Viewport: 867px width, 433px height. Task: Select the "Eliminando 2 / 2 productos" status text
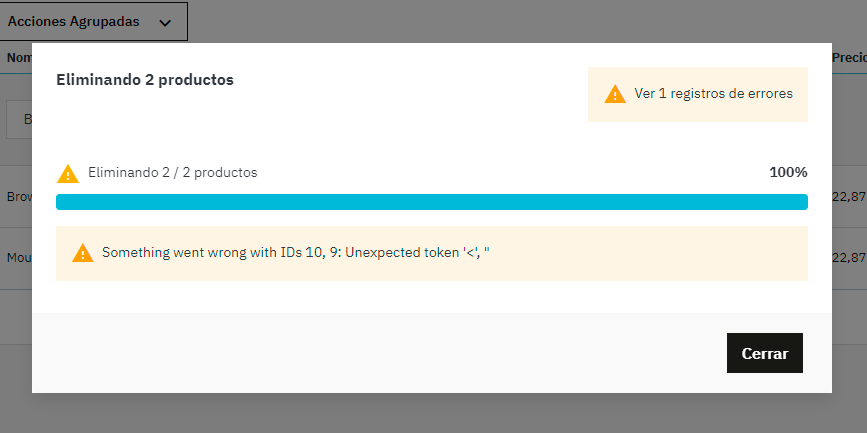[172, 172]
